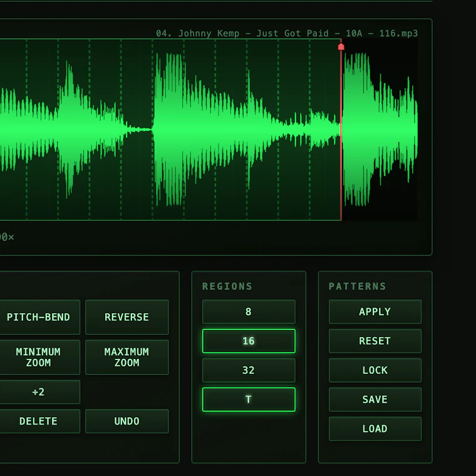Viewport: 476px width, 476px height.
Task: Click the PATTERNS panel heading
Action: [x=357, y=286]
